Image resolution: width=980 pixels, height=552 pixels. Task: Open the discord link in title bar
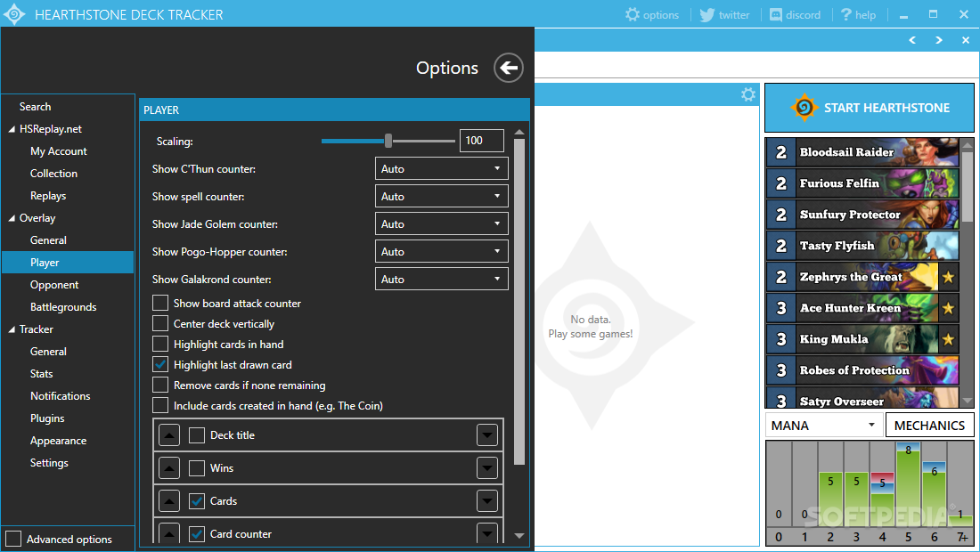795,14
